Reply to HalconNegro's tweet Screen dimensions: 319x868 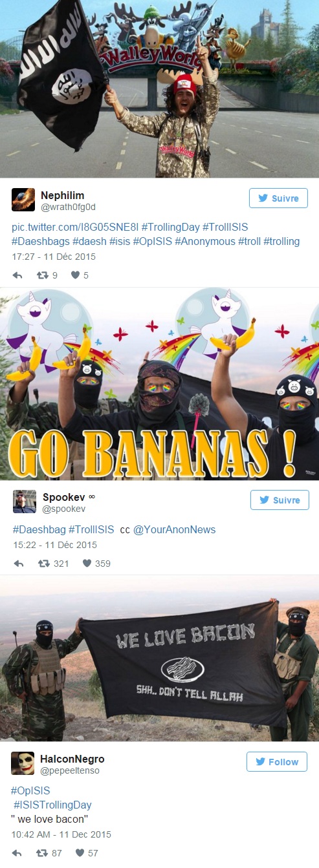(17, 853)
